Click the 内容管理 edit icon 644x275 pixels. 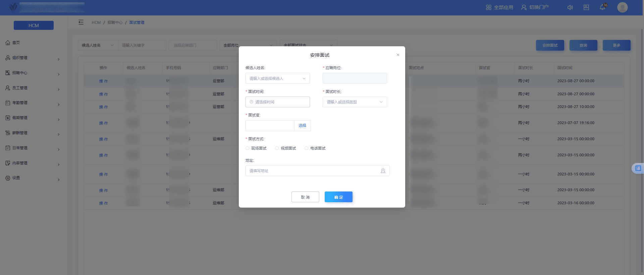click(x=8, y=163)
